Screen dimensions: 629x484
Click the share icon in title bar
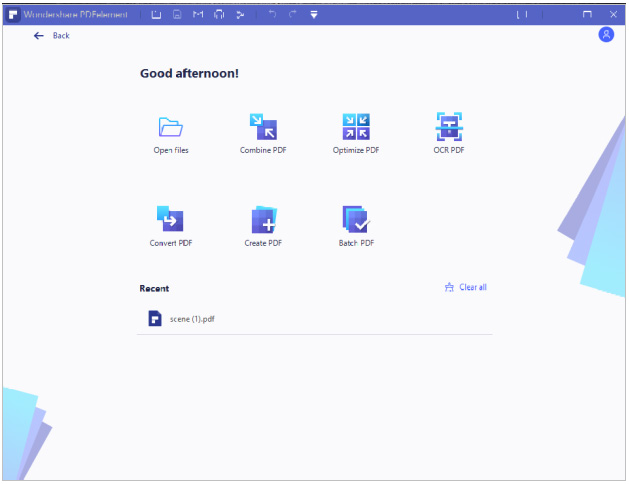240,15
